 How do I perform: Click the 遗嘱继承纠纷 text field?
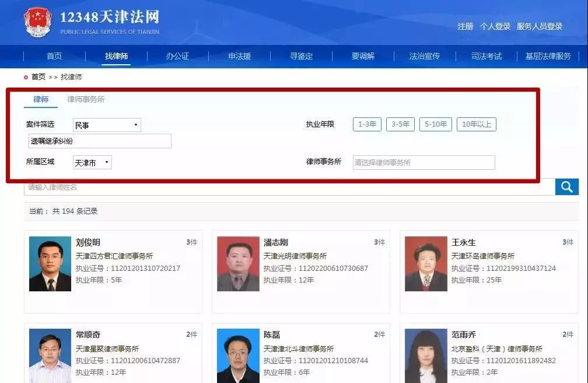(99, 141)
